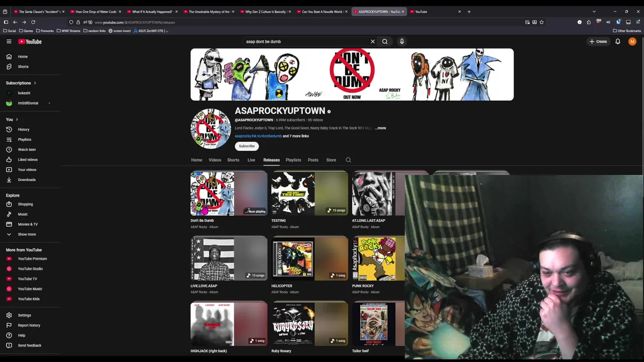Viewport: 644px width, 362px height.
Task: Reload the page in the browser
Action: coord(33,22)
